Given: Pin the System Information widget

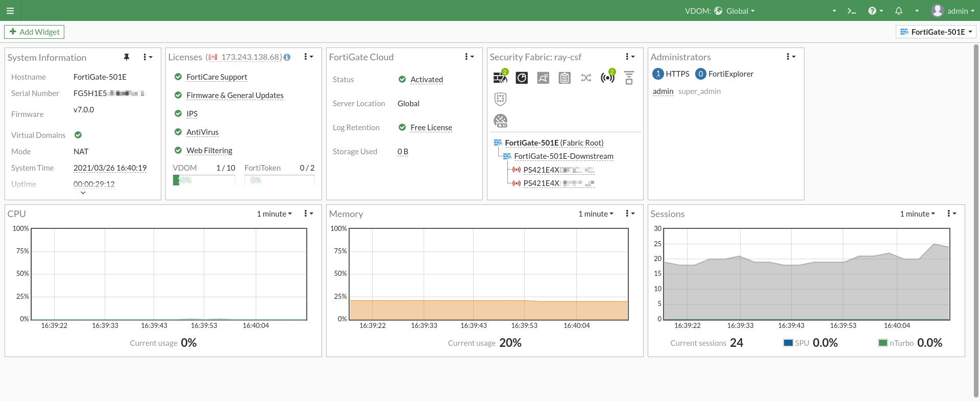Looking at the screenshot, I should pos(127,57).
